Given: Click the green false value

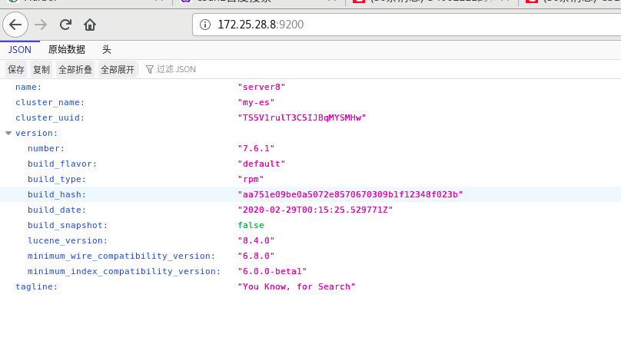Looking at the screenshot, I should pyautogui.click(x=251, y=225).
